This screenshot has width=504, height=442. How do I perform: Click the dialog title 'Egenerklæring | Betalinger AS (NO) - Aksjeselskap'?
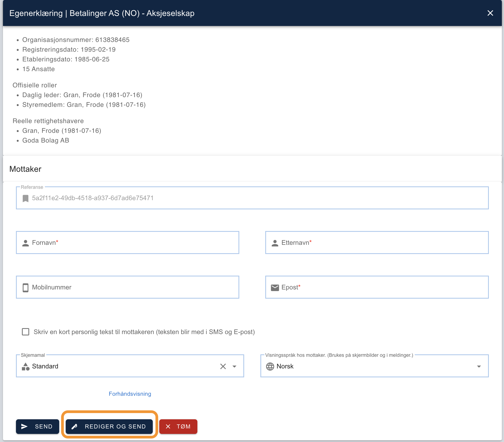pyautogui.click(x=102, y=13)
